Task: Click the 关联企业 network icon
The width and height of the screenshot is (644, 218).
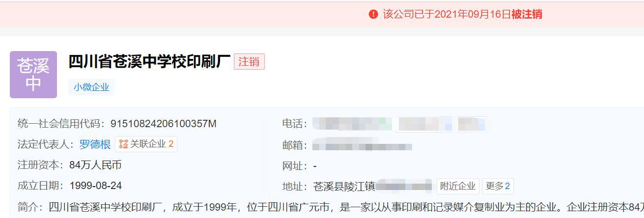Action: click(124, 144)
